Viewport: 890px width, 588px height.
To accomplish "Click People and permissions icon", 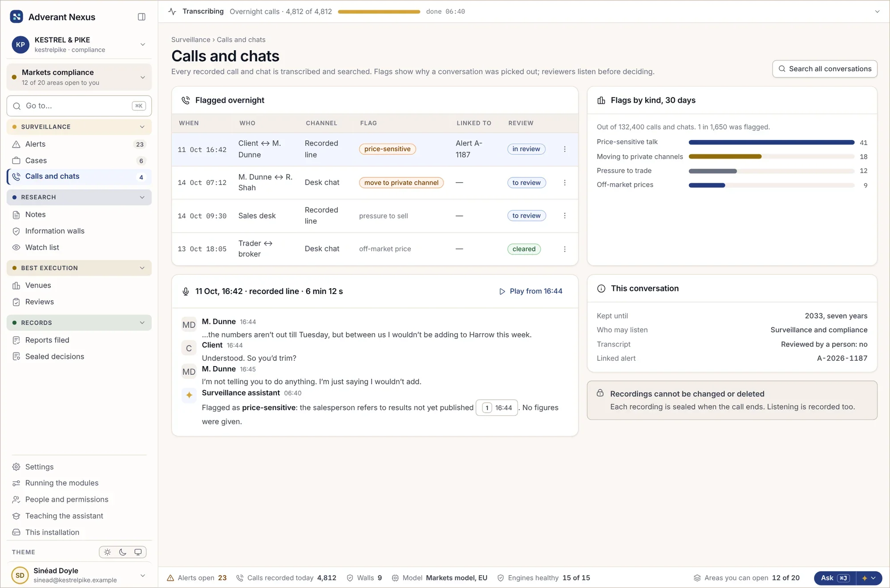I will click(x=16, y=499).
